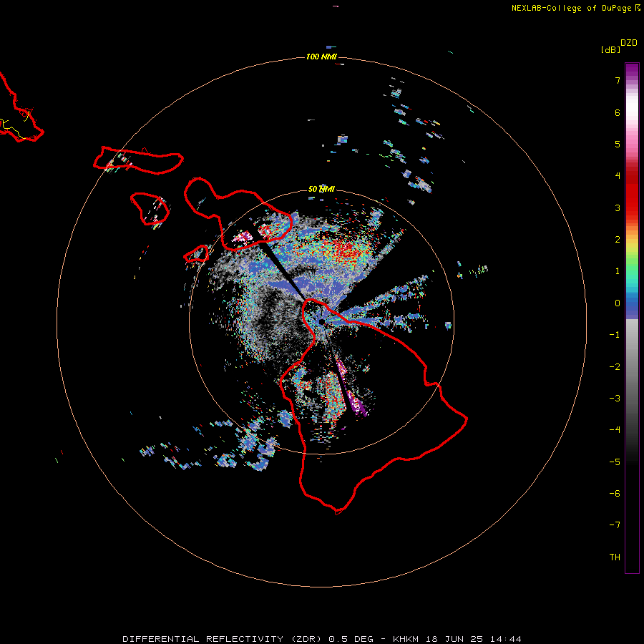Click the 2 value on the color scale
This screenshot has width=644, height=644.
tap(618, 240)
